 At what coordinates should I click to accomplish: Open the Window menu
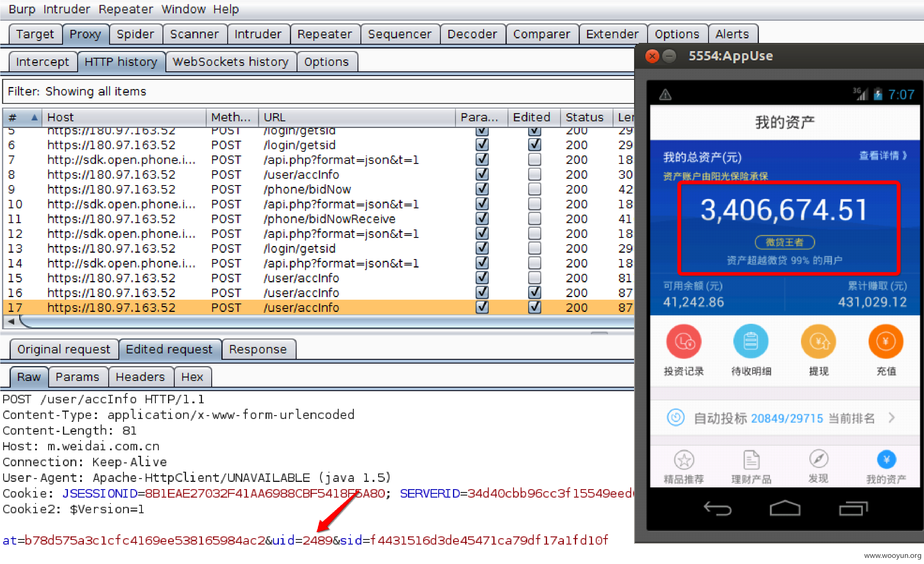[183, 9]
